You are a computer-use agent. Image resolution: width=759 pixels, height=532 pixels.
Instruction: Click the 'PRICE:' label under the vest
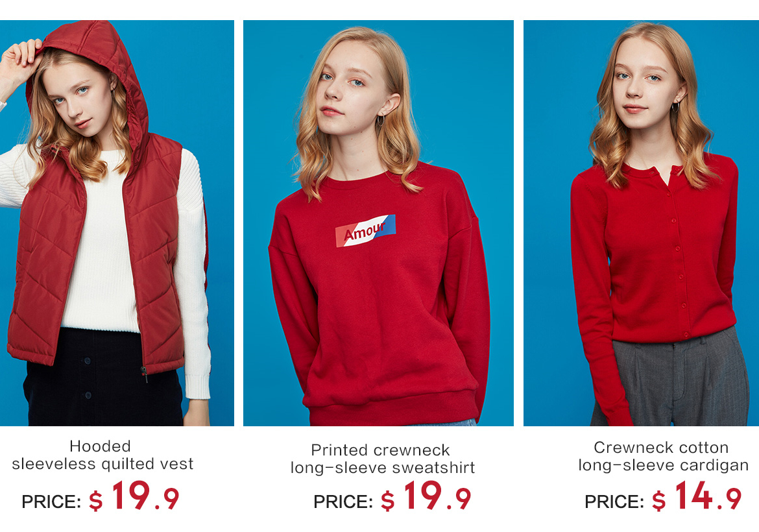click(51, 502)
